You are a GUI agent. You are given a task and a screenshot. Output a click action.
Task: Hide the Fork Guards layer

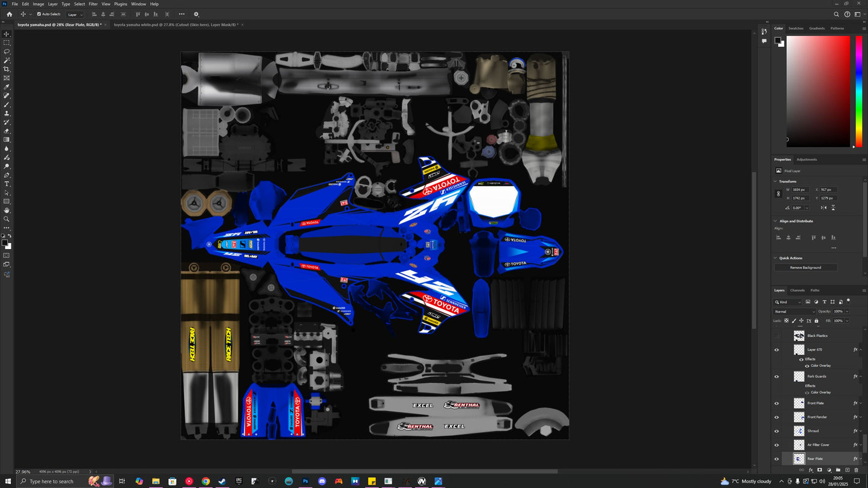pyautogui.click(x=776, y=376)
